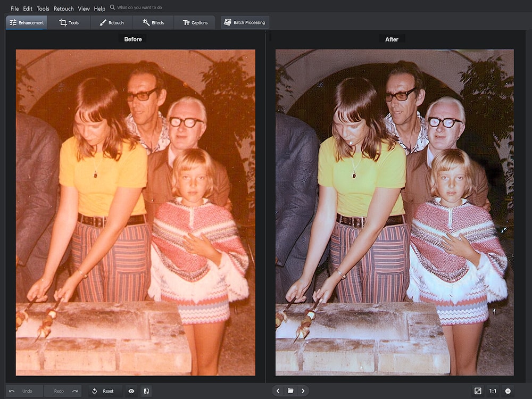Open the Retouch menu in menu bar

(x=63, y=9)
